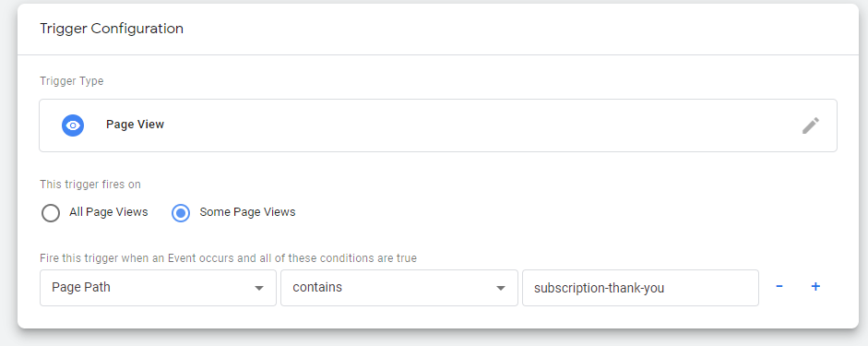Click the 'Fire this trigger when' condition text
The image size is (868, 346).
pyautogui.click(x=228, y=258)
